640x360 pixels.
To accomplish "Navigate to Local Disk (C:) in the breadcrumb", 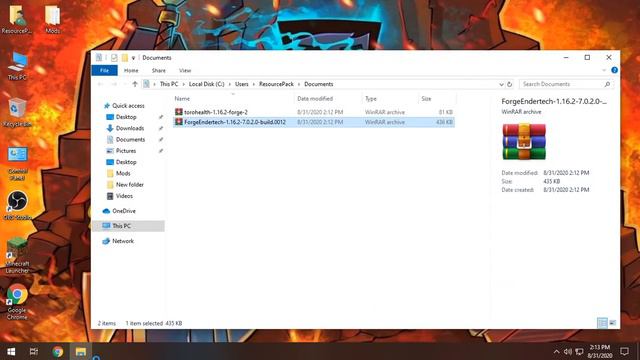I will point(207,84).
